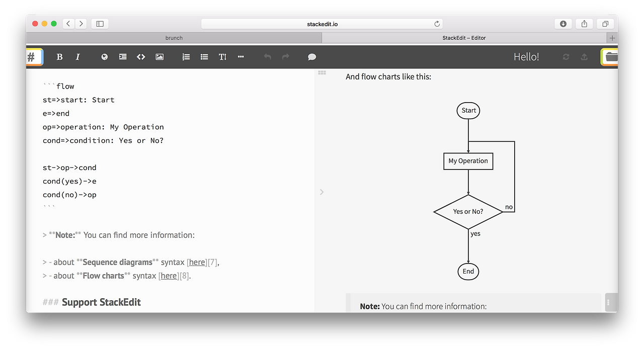The width and height of the screenshot is (644, 350).
Task: Click the line cond(no)->op
Action: pos(69,195)
